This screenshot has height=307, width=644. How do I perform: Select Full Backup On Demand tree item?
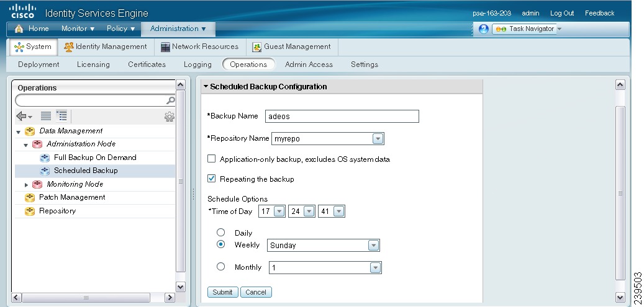(x=95, y=158)
